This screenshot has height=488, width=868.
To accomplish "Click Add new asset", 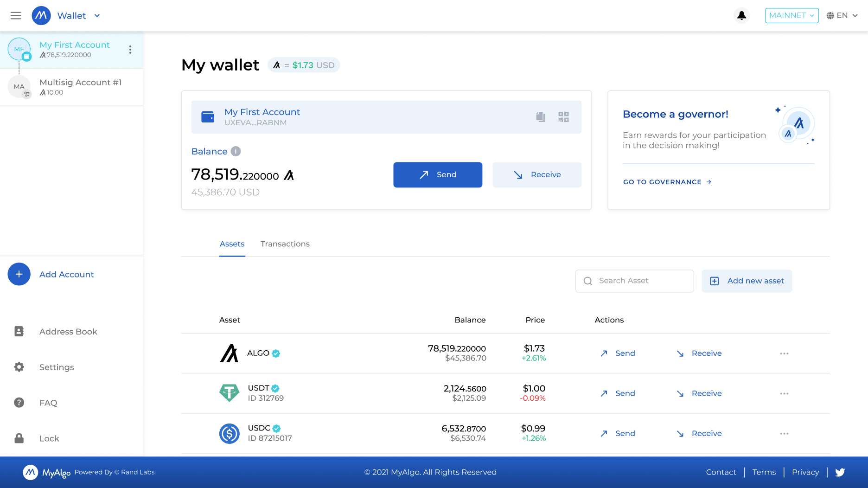I will 747,281.
